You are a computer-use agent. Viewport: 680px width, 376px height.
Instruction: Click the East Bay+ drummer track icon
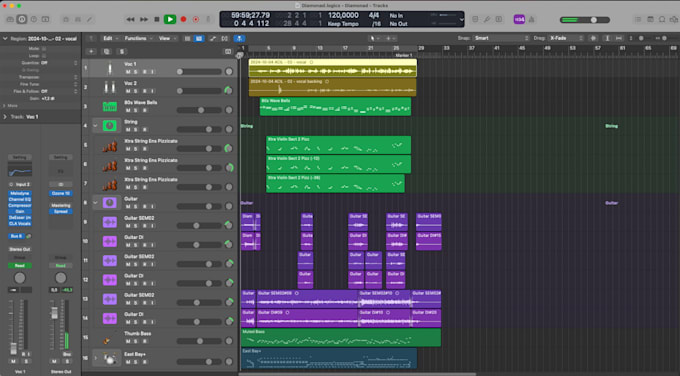coord(109,358)
